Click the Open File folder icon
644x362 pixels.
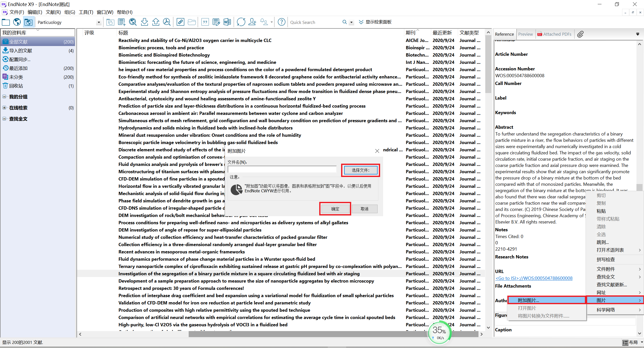(192, 22)
